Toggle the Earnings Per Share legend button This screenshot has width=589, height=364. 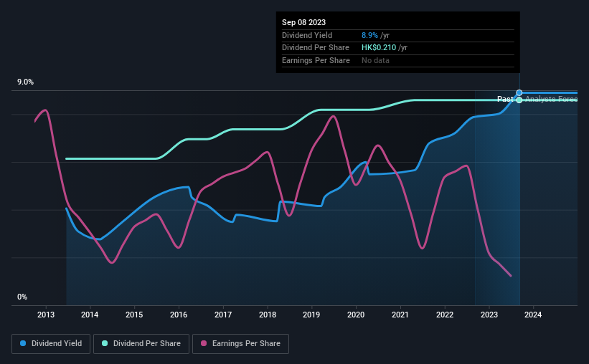point(240,344)
